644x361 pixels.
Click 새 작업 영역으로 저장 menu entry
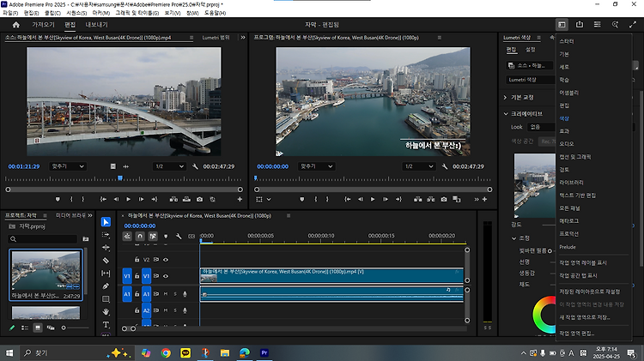pos(586,316)
